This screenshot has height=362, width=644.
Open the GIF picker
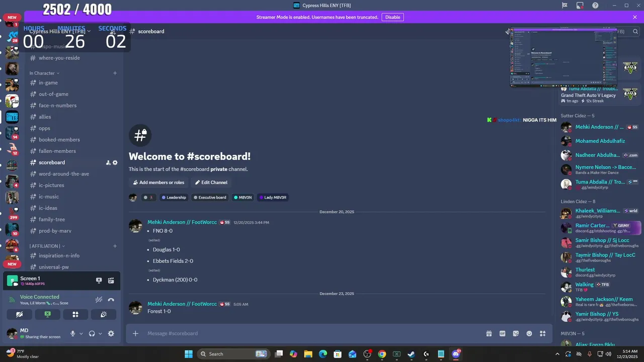[x=502, y=333]
